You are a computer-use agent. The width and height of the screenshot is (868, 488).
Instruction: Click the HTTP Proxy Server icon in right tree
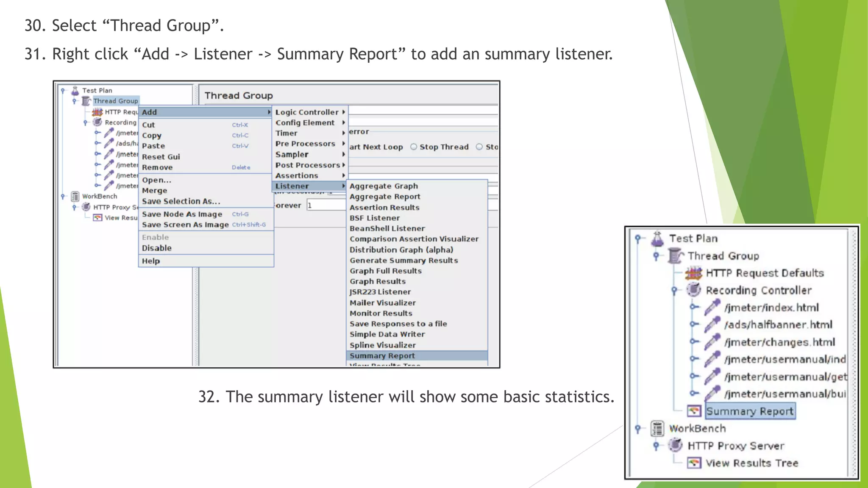tap(676, 446)
